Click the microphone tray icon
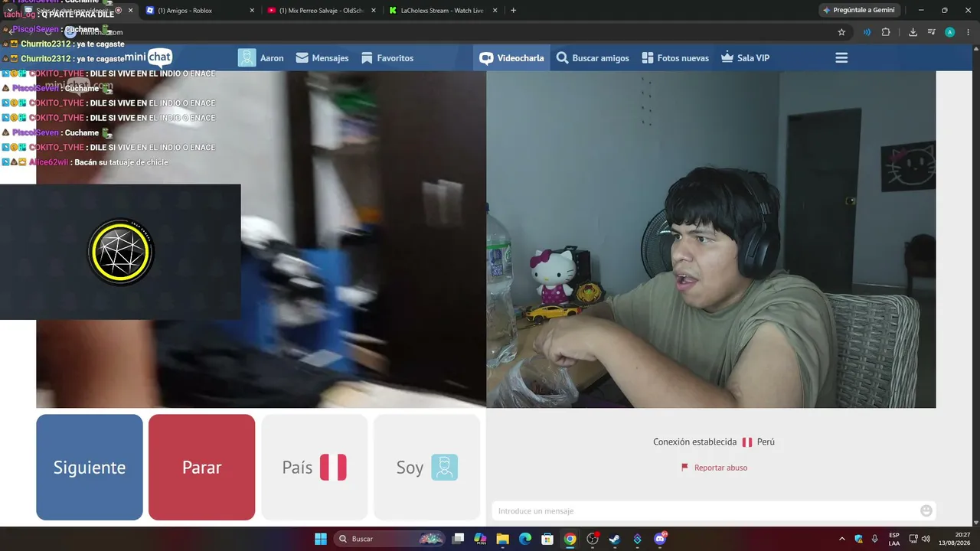The height and width of the screenshot is (551, 980). pos(875,539)
